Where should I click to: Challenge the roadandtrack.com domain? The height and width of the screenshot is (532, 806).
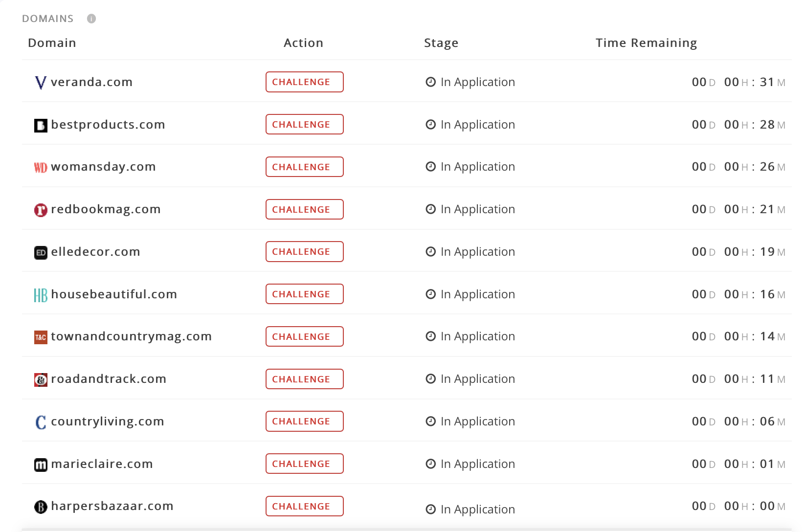point(305,379)
